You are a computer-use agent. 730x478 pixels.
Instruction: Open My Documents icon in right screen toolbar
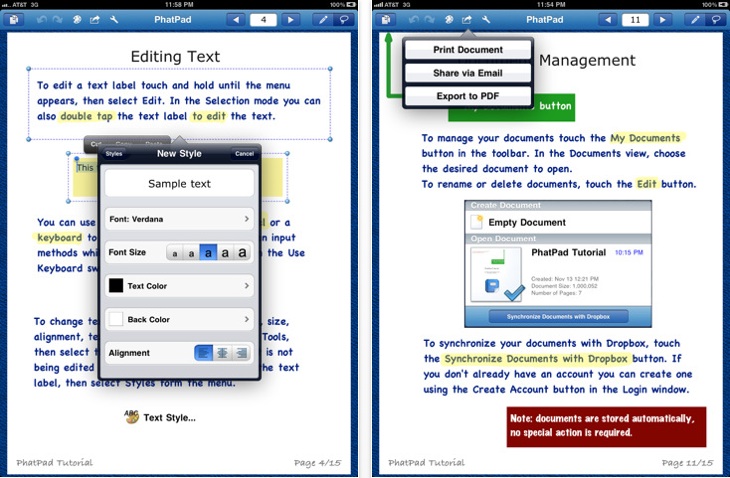tap(386, 20)
